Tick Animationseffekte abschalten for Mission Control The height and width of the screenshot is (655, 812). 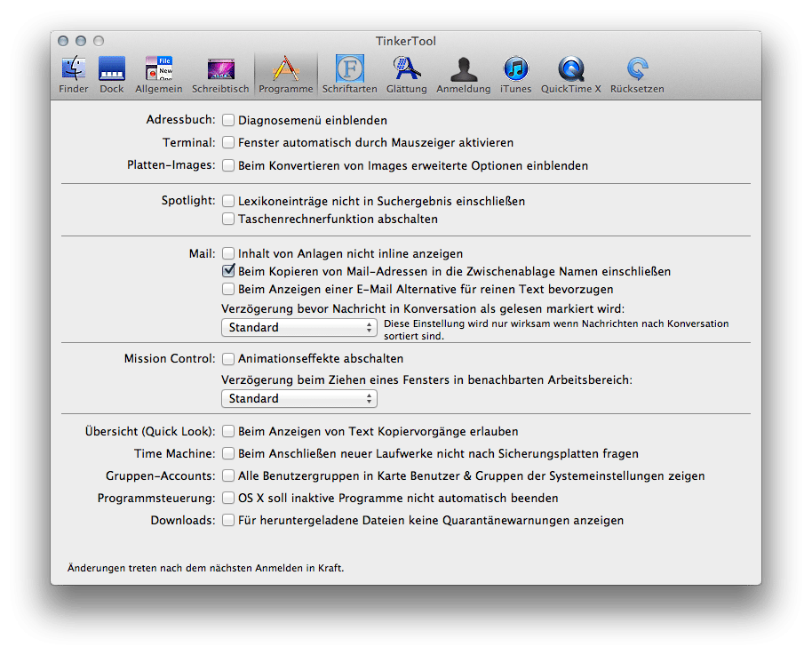pyautogui.click(x=227, y=358)
